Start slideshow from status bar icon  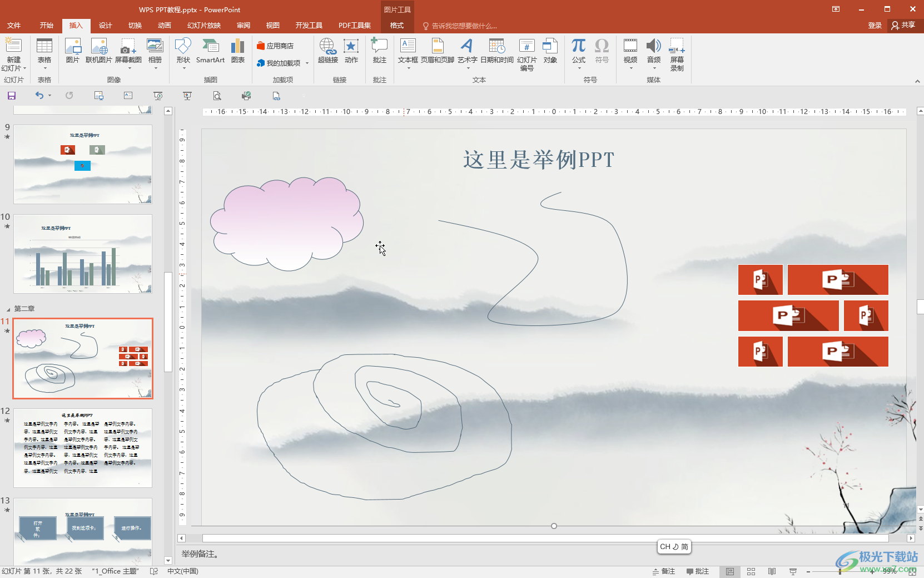(x=793, y=571)
